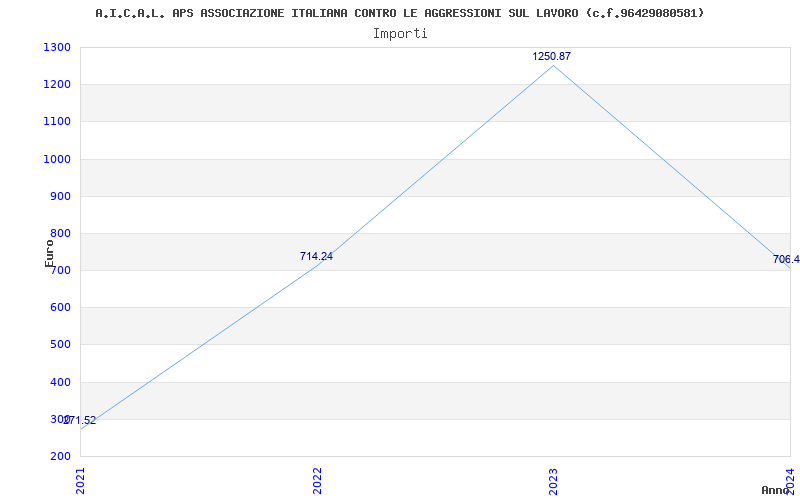Click the 2021 x-axis label
800x500 pixels.
[x=80, y=481]
